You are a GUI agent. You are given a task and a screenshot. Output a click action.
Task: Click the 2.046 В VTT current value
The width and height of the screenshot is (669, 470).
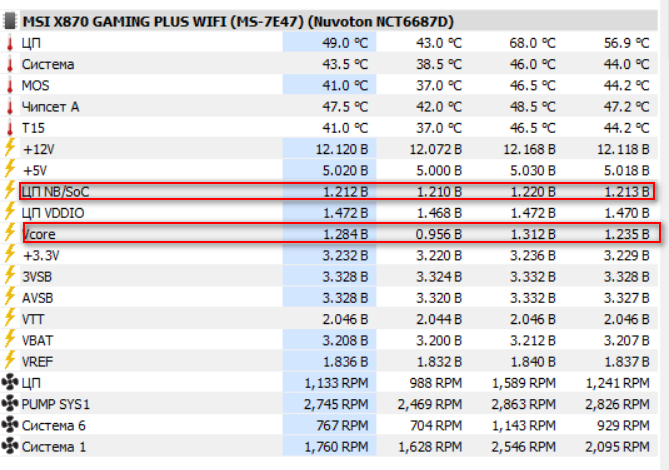point(345,319)
